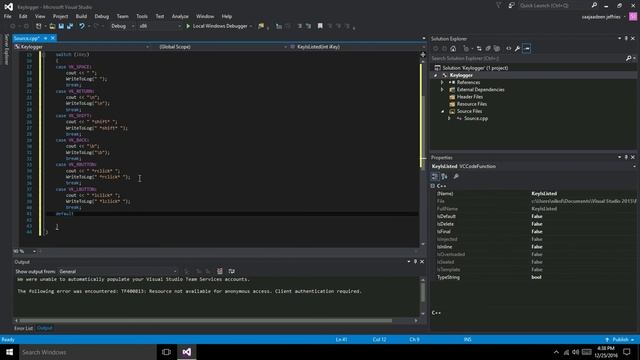The height and width of the screenshot is (360, 640).
Task: Open the Debug configuration dropdown
Action: point(122,26)
